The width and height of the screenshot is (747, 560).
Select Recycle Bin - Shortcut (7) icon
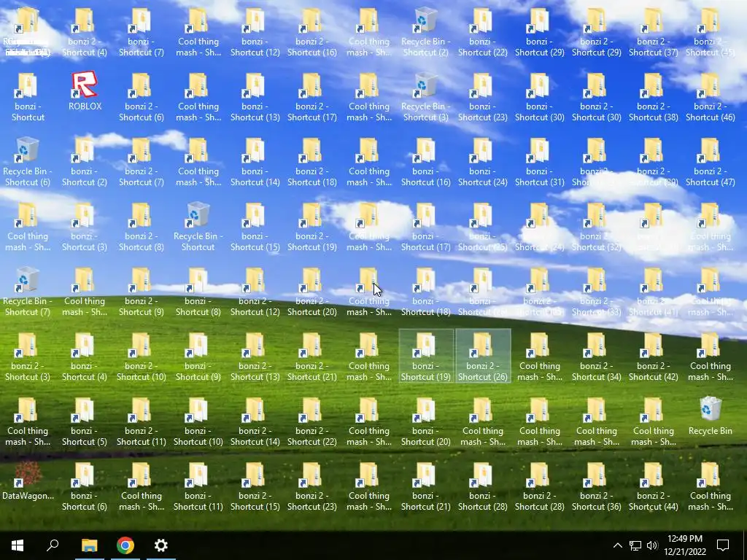28,292
